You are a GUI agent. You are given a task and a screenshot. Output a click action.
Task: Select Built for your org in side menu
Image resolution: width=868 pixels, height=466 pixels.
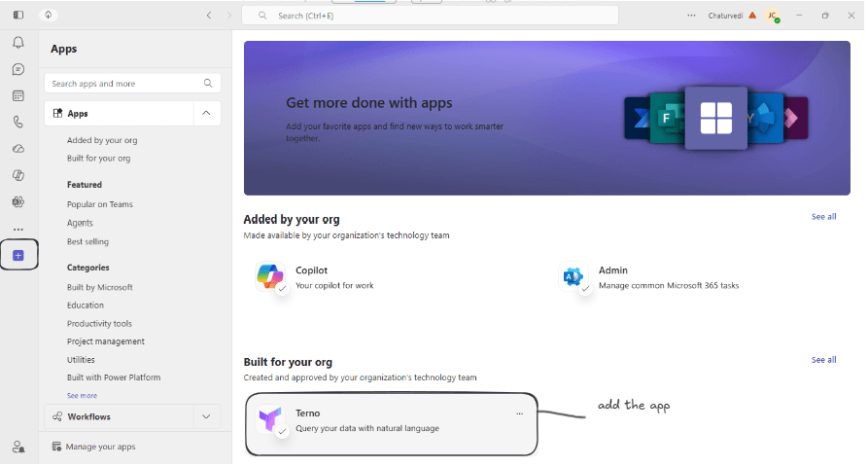tap(98, 158)
